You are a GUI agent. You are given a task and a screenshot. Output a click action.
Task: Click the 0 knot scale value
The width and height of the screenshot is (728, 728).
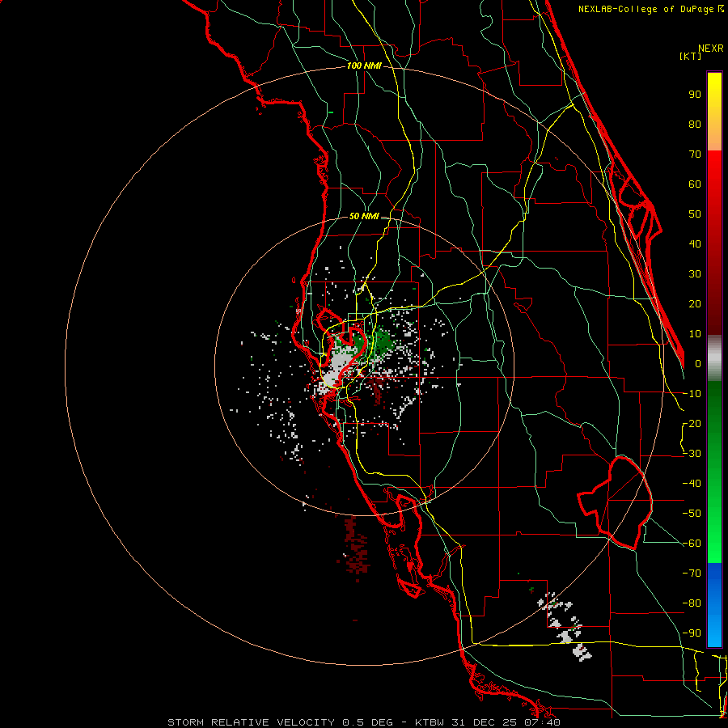point(698,364)
